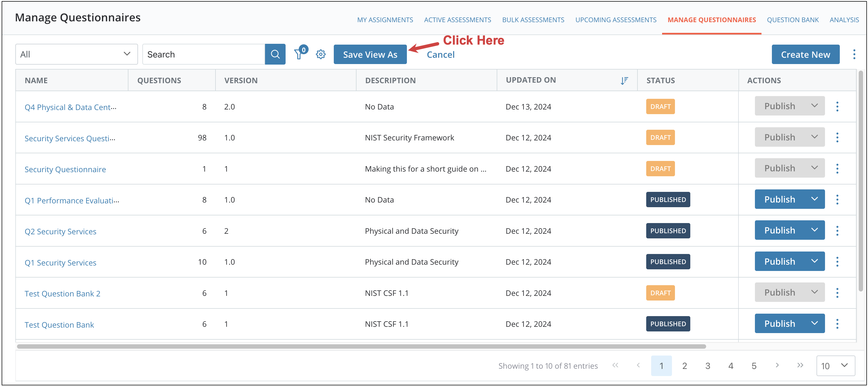
Task: Switch to Question Bank tab
Action: tap(792, 20)
